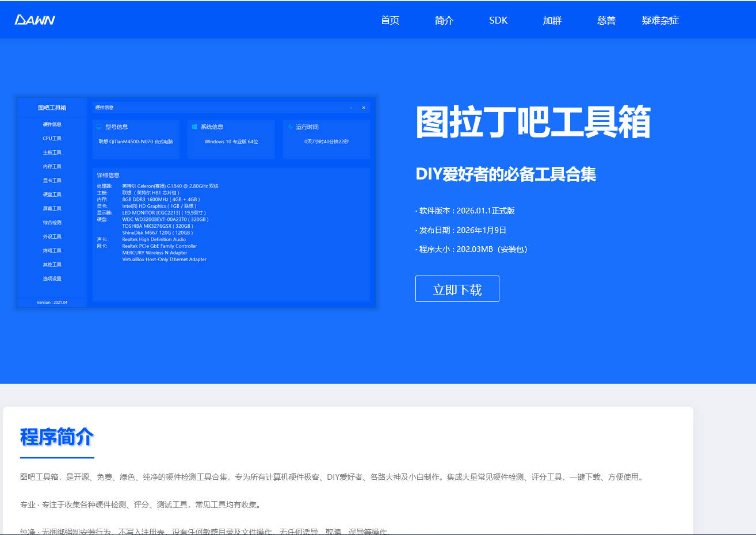
Task: Open 选项设置 at the sidebar bottom
Action: 52,278
